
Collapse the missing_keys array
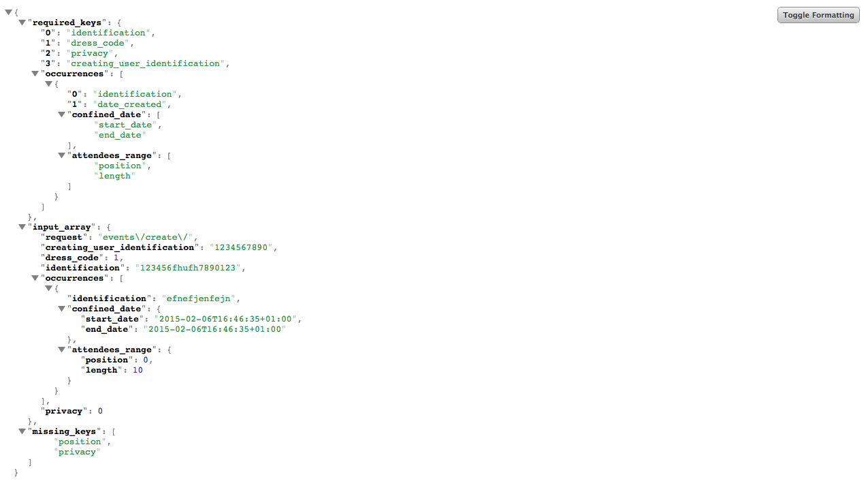[x=22, y=431]
